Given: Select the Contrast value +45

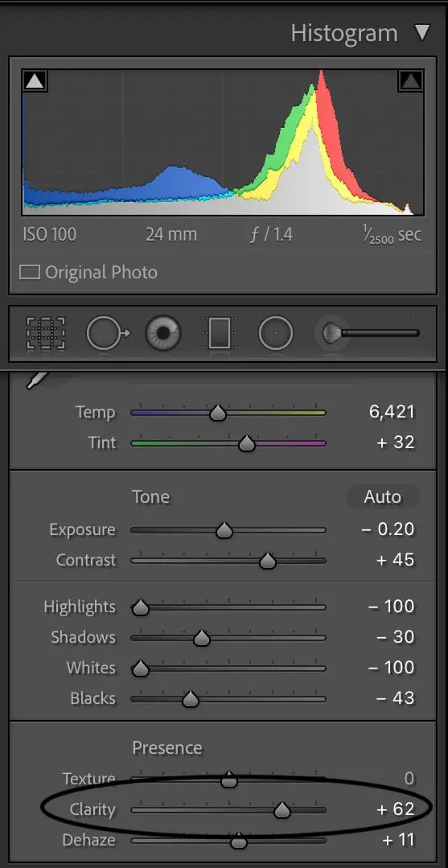Looking at the screenshot, I should [x=395, y=560].
